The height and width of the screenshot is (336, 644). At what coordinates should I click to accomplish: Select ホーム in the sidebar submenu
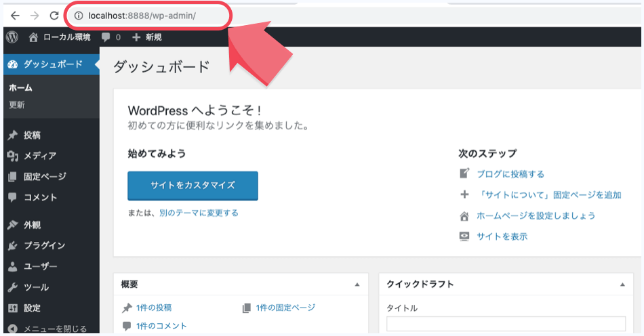coord(20,87)
